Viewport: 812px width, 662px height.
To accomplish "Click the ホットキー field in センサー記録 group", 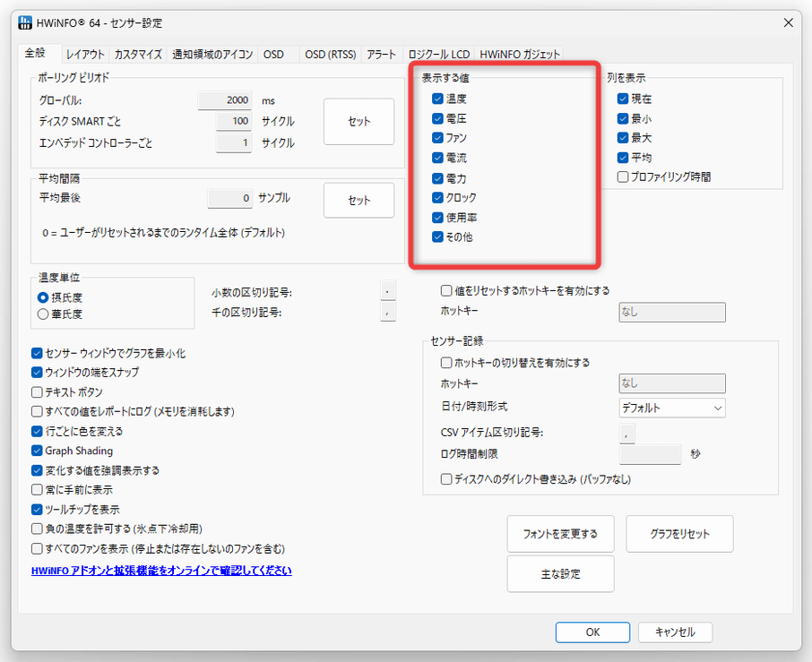I will coord(672,383).
